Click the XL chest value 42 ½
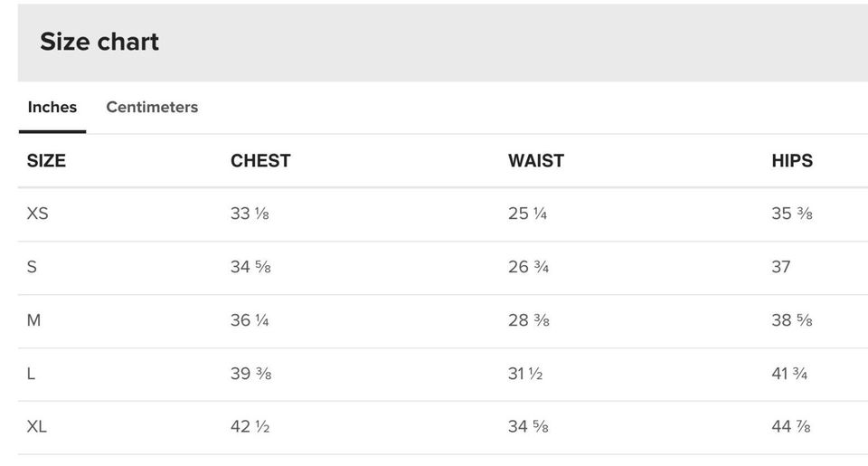 coord(250,426)
